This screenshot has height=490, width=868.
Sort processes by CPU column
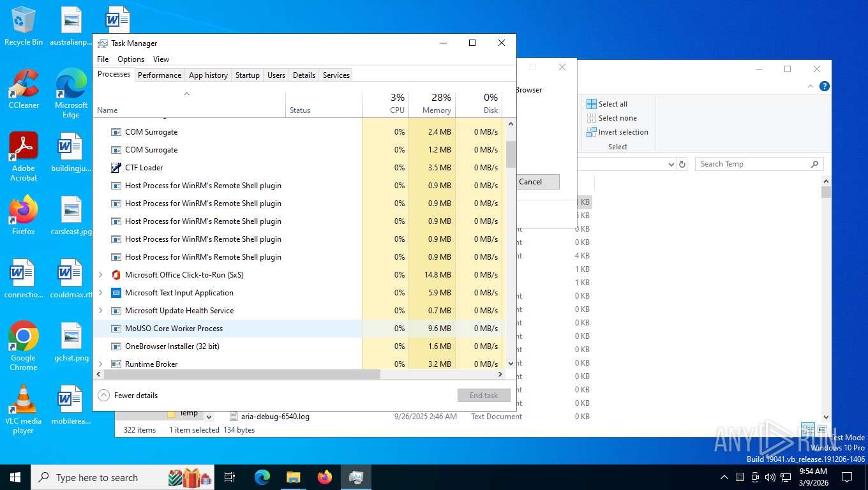tap(385, 105)
